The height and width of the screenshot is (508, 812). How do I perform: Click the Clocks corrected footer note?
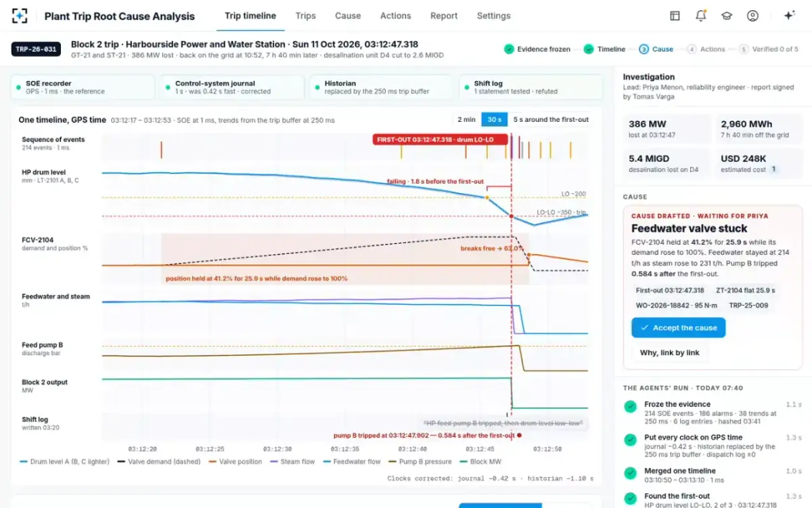coord(490,478)
